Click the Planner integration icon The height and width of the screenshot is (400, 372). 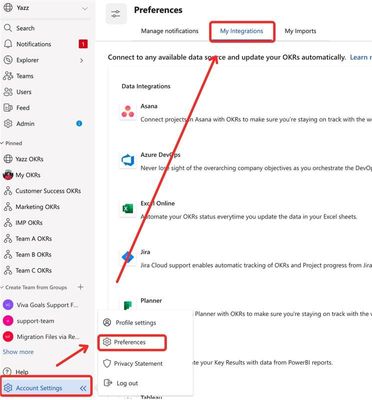point(128,305)
